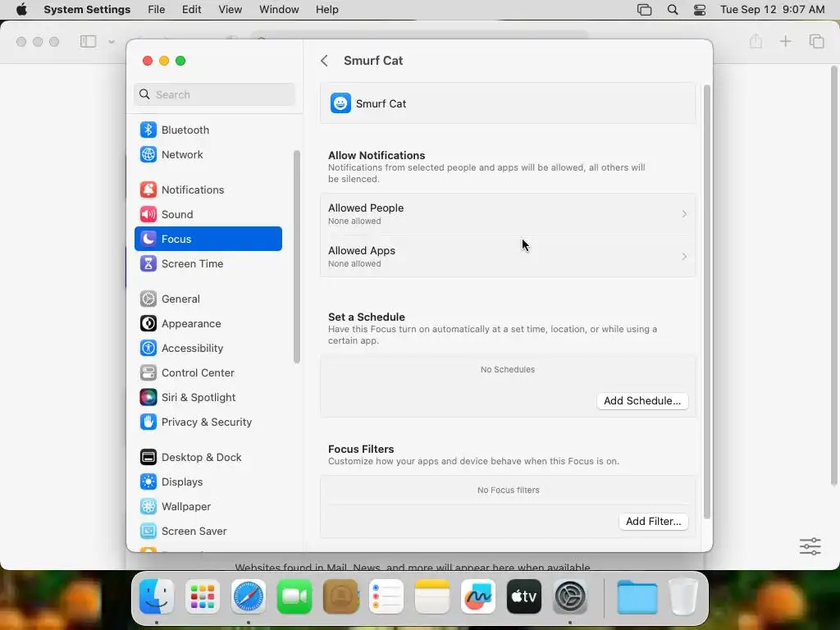Click the settings Search field
Viewport: 840px width, 630px height.
coord(214,94)
